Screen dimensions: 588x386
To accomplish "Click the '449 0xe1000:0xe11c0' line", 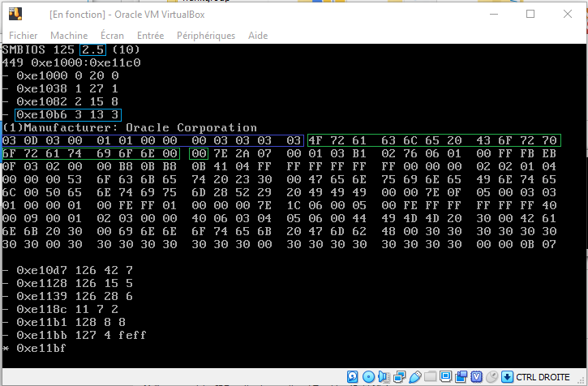I will (x=71, y=62).
